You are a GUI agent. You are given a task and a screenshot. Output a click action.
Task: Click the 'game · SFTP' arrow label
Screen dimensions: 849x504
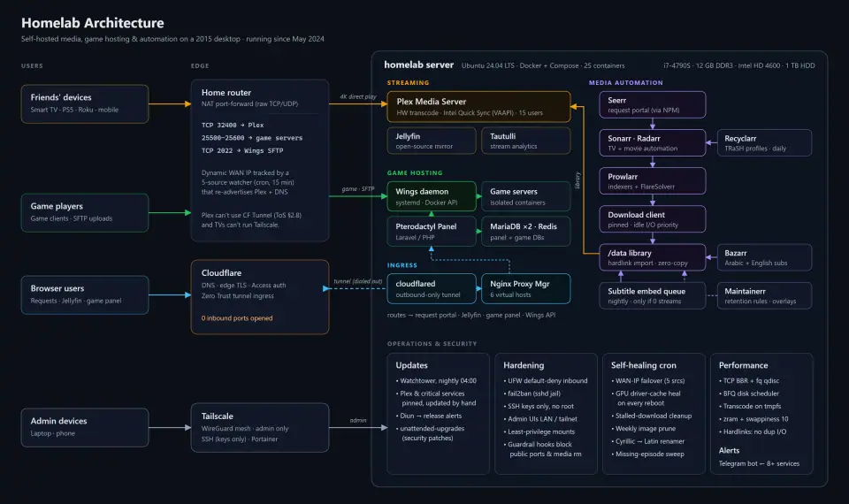tap(358, 189)
